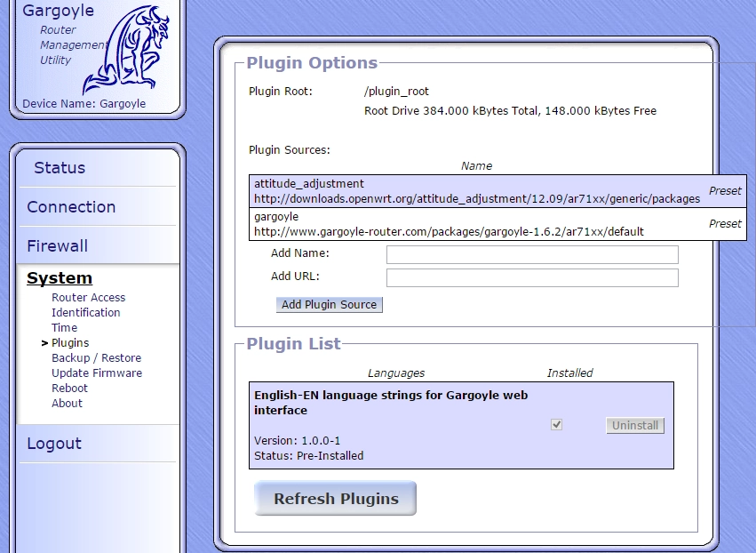Image resolution: width=756 pixels, height=553 pixels.
Task: Click the Languages column header
Action: pos(396,373)
